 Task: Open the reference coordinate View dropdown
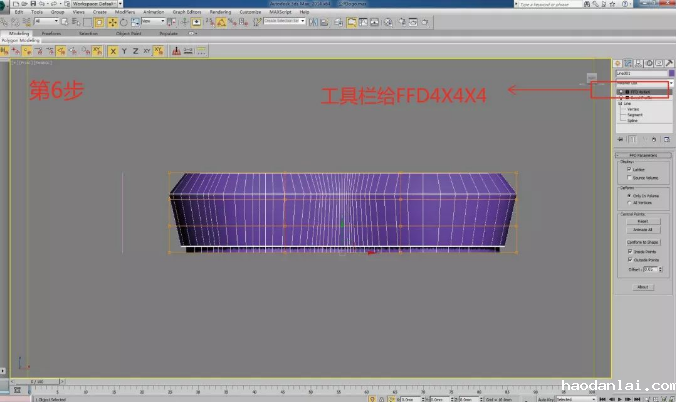153,21
